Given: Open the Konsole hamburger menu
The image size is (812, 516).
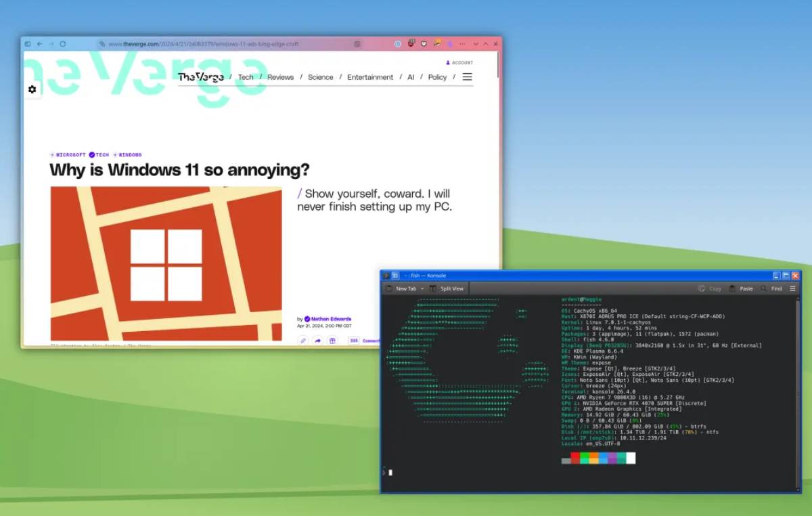Looking at the screenshot, I should click(x=793, y=288).
